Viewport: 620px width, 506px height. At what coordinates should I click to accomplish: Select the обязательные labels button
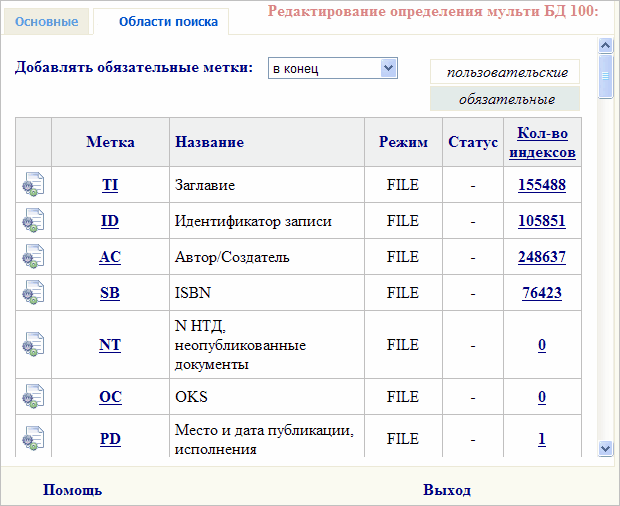coord(505,99)
